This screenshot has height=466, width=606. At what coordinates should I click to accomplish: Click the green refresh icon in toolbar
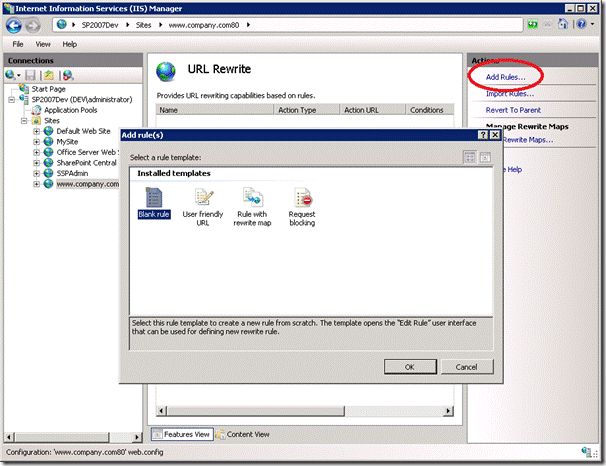pos(533,24)
